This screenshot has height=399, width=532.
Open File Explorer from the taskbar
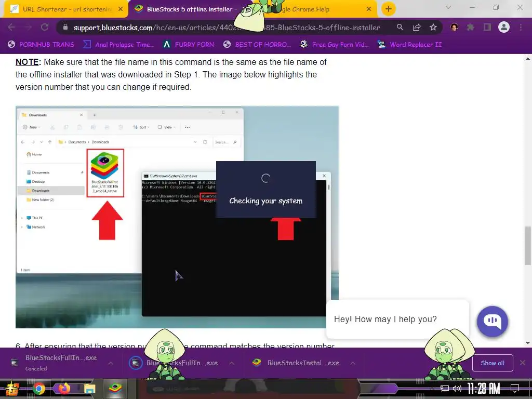coord(89,389)
